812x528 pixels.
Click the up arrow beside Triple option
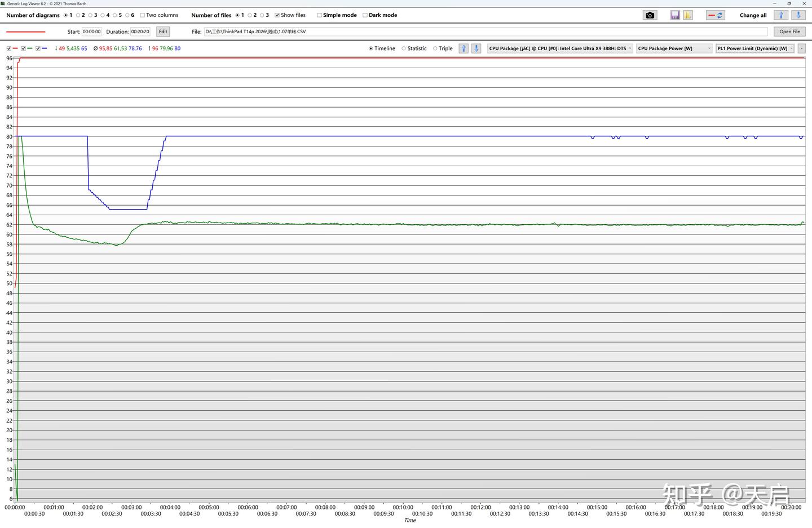(464, 48)
